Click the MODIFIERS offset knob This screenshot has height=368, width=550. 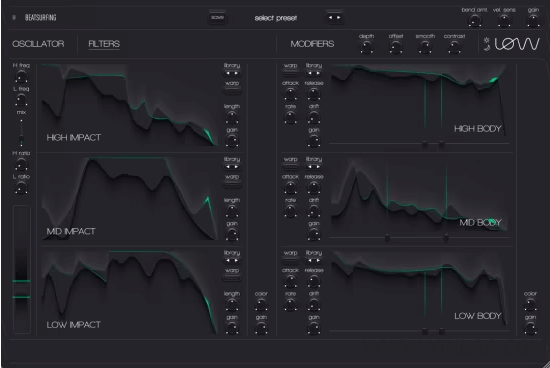(396, 47)
